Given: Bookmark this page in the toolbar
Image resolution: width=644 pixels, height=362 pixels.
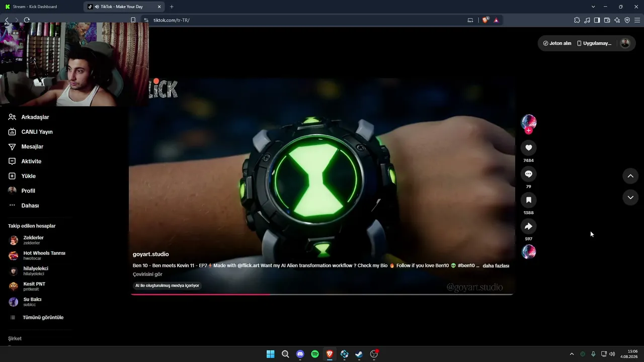Looking at the screenshot, I should [x=133, y=20].
